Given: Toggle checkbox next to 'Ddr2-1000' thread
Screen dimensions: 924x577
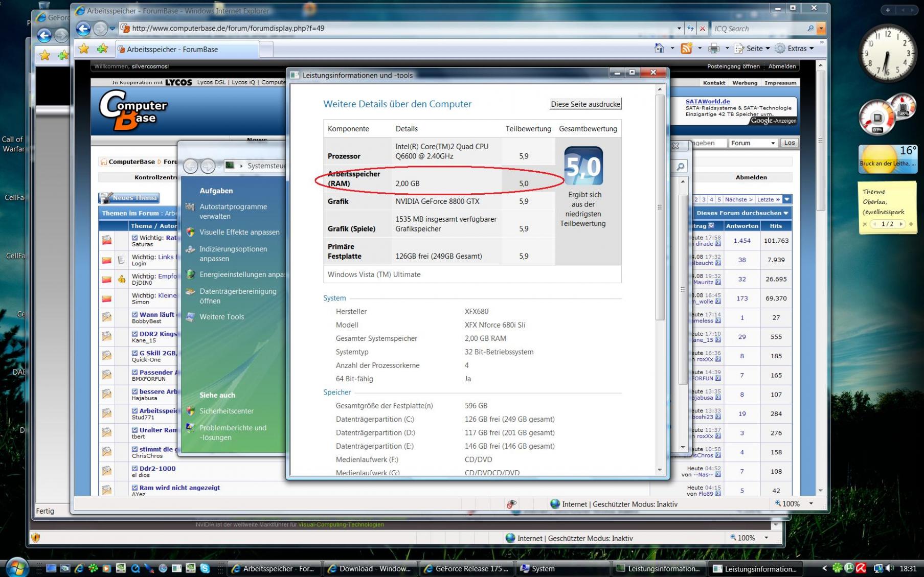Looking at the screenshot, I should click(134, 469).
